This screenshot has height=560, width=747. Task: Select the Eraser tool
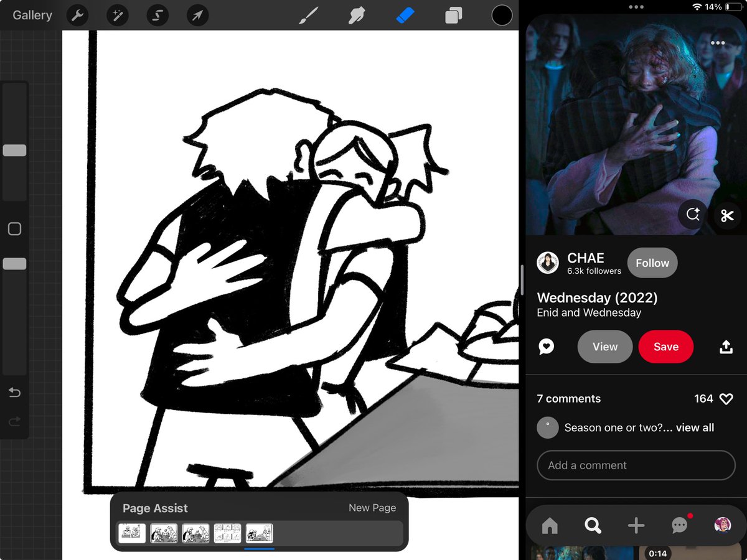(x=405, y=15)
